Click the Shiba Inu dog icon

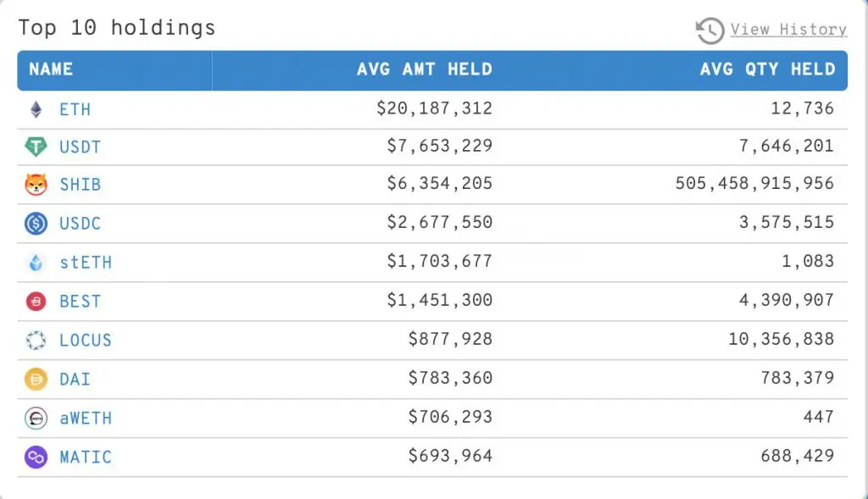pos(36,184)
